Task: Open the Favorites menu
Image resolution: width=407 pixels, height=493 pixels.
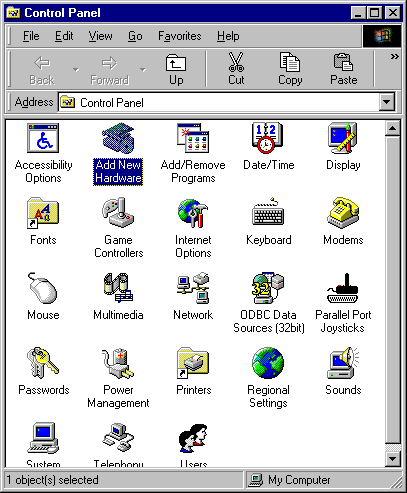Action: pos(180,36)
